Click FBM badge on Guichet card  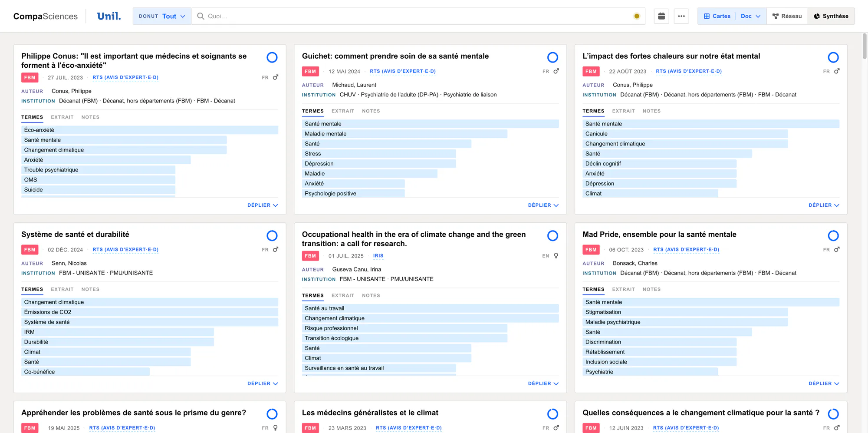(310, 71)
